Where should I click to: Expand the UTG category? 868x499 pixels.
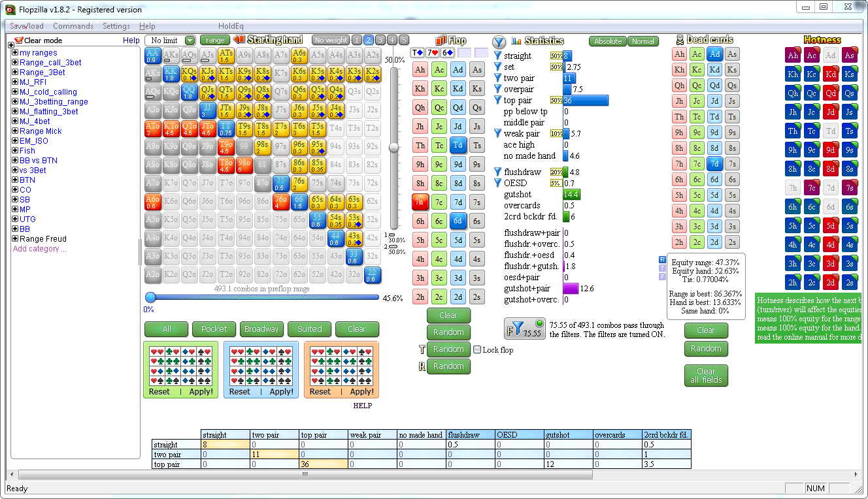(14, 219)
